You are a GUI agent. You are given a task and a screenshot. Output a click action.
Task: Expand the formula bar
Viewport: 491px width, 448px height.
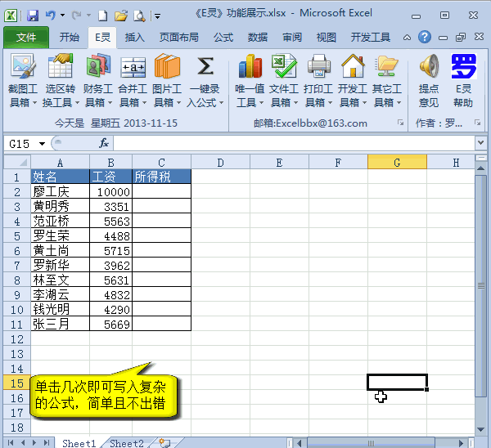point(480,143)
